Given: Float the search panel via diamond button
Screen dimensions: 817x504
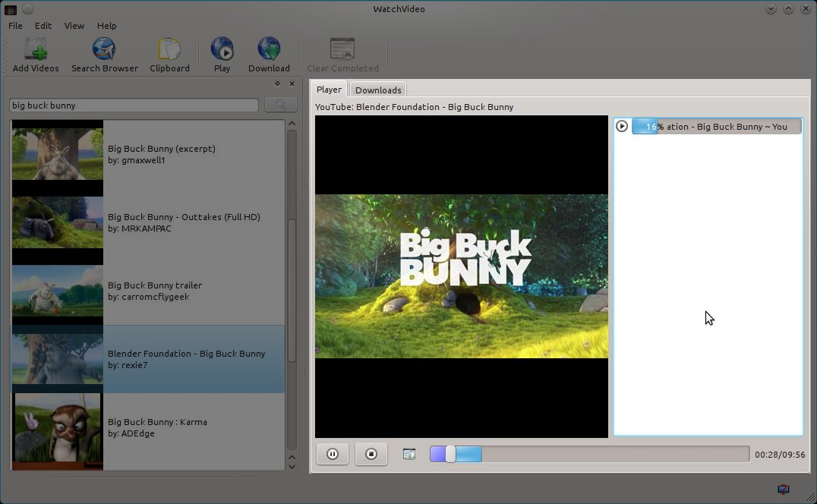Looking at the screenshot, I should pos(278,84).
